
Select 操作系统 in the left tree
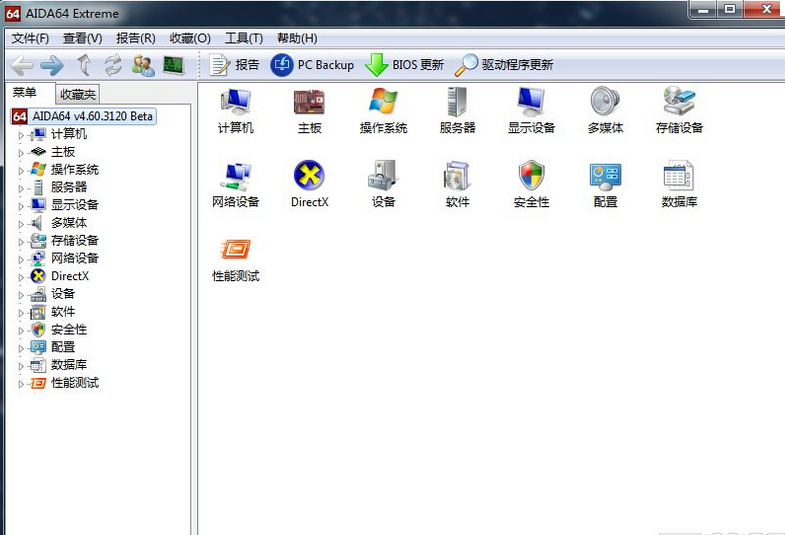[75, 170]
